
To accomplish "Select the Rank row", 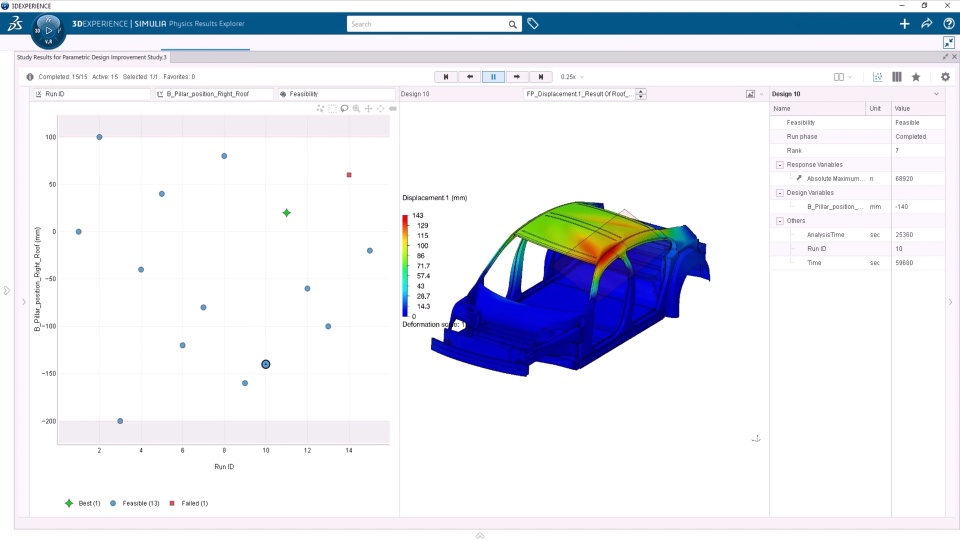I will (x=857, y=151).
